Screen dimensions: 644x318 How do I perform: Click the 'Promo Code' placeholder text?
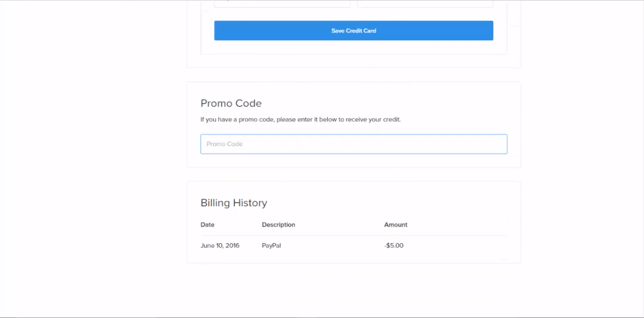coord(224,144)
